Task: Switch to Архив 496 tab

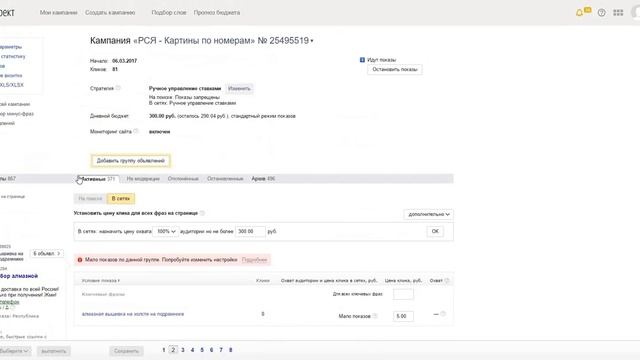Action: [263, 179]
